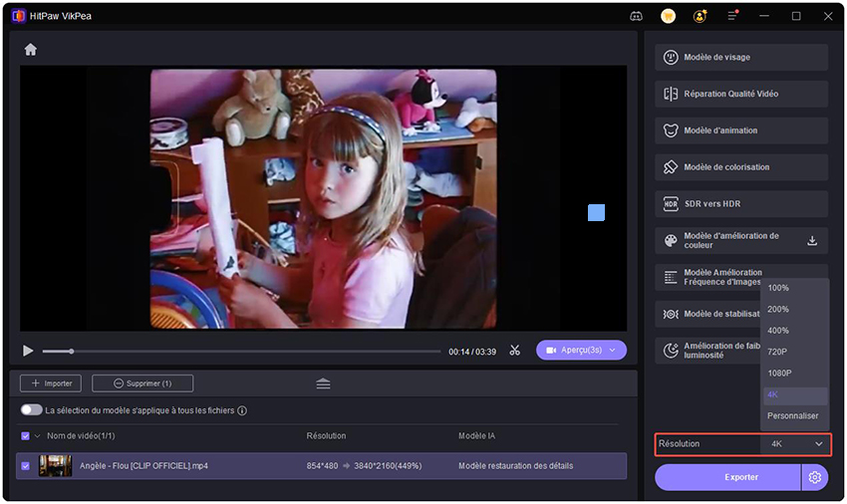
Task: Open info tooltip next to model selection
Action: (x=242, y=411)
